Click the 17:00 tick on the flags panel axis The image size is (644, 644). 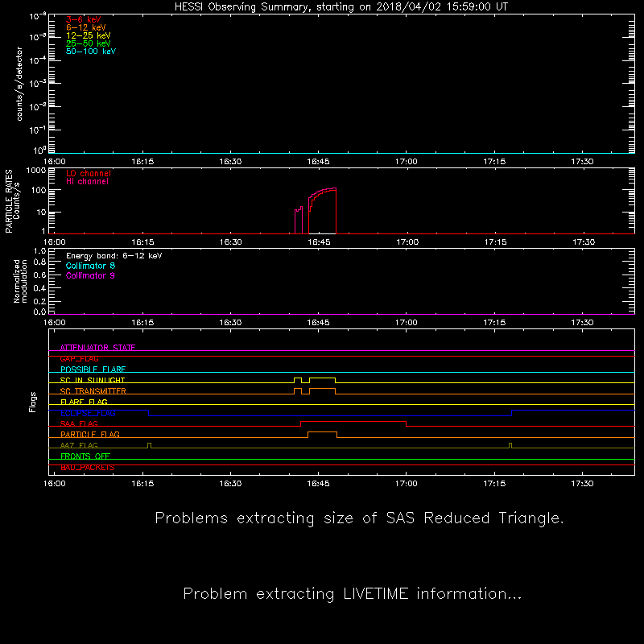407,484
